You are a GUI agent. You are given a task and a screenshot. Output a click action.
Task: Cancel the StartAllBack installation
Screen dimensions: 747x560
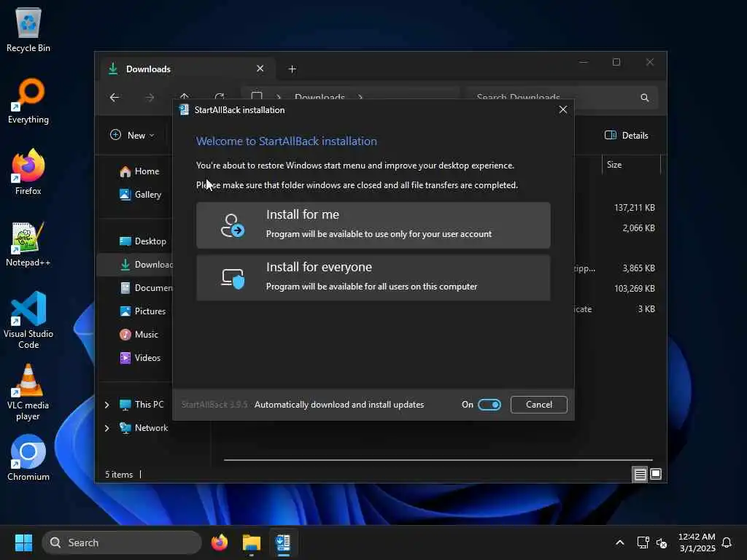point(539,404)
